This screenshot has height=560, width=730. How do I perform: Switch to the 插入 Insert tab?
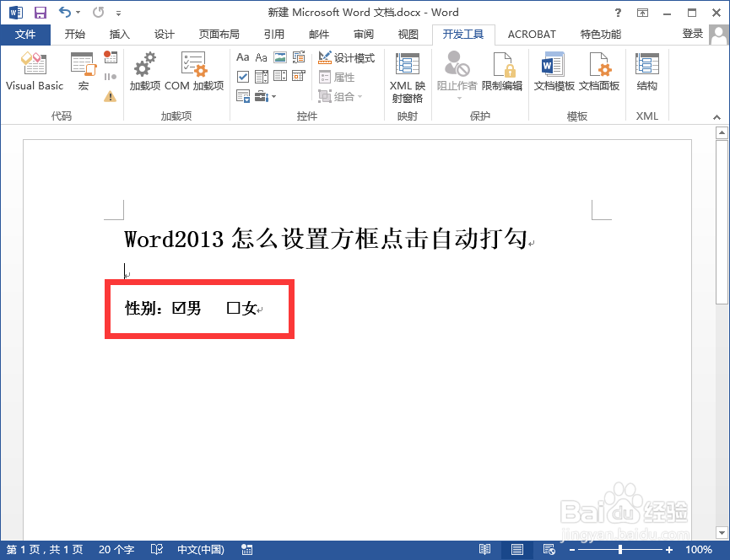[119, 35]
